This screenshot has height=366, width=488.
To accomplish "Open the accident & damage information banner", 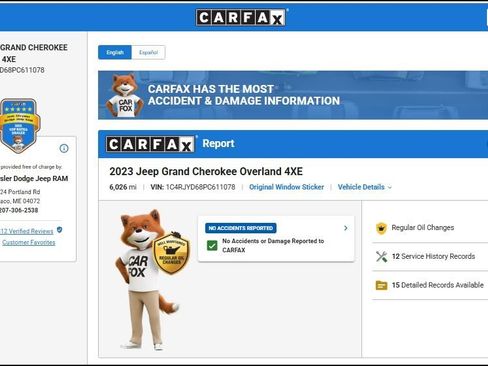I will tap(293, 95).
